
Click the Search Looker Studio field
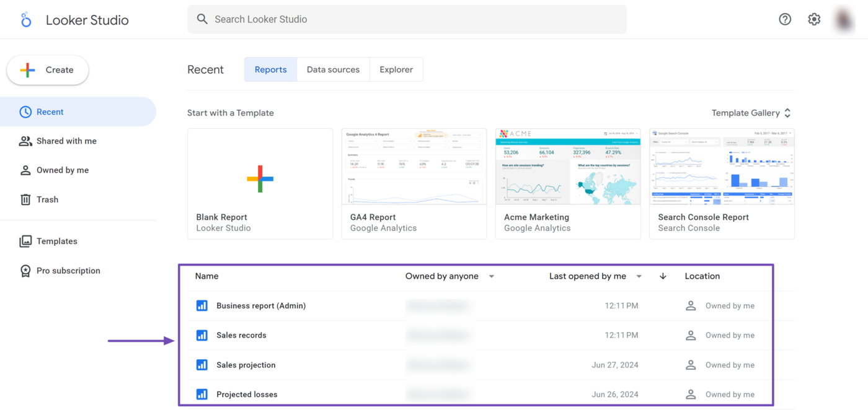coord(407,19)
